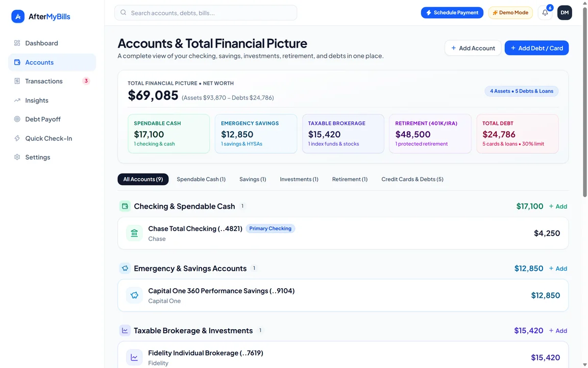588x368 pixels.
Task: Click Add Debt / Card button
Action: coord(536,48)
